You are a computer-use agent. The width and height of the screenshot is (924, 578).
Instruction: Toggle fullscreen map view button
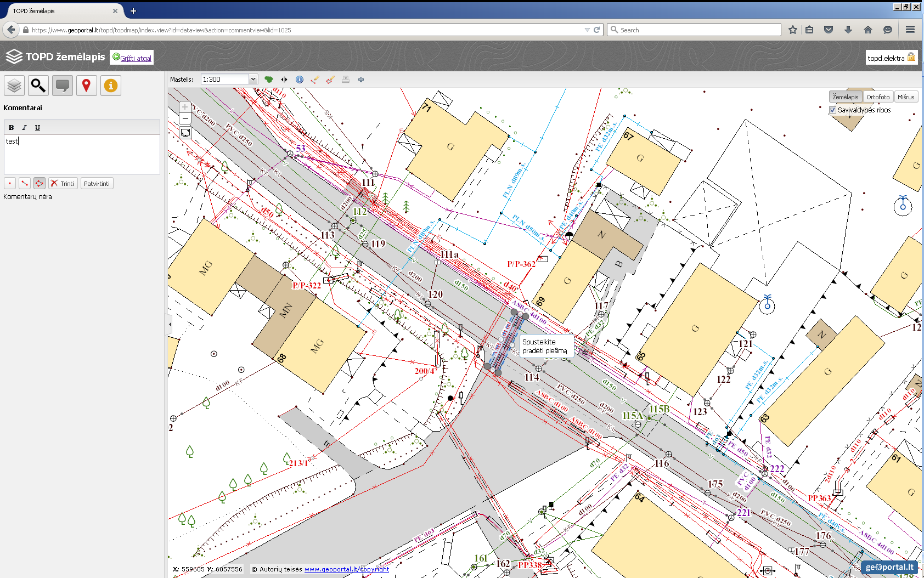(185, 133)
